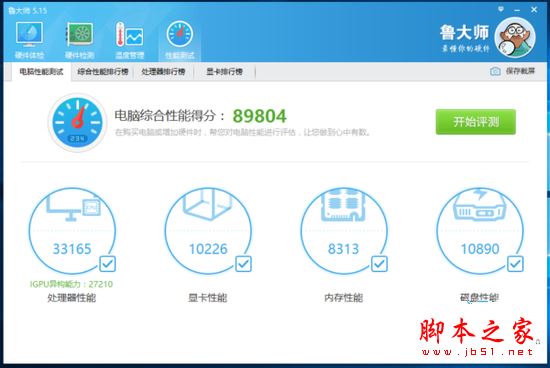Screen dimensions: 550x368
Task: Uncheck the 磁盘性能 test checkbox
Action: (515, 264)
